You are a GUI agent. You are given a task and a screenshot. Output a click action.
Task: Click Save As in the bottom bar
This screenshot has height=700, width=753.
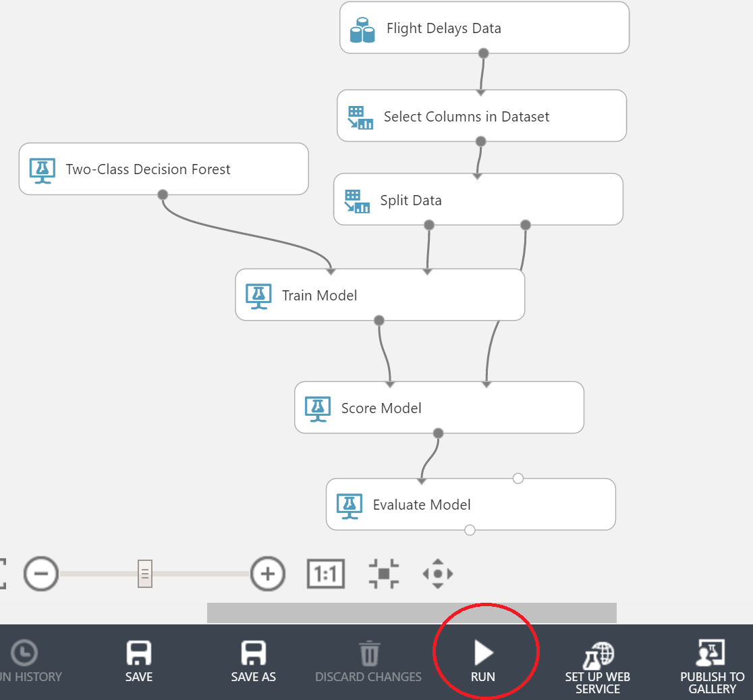click(254, 661)
